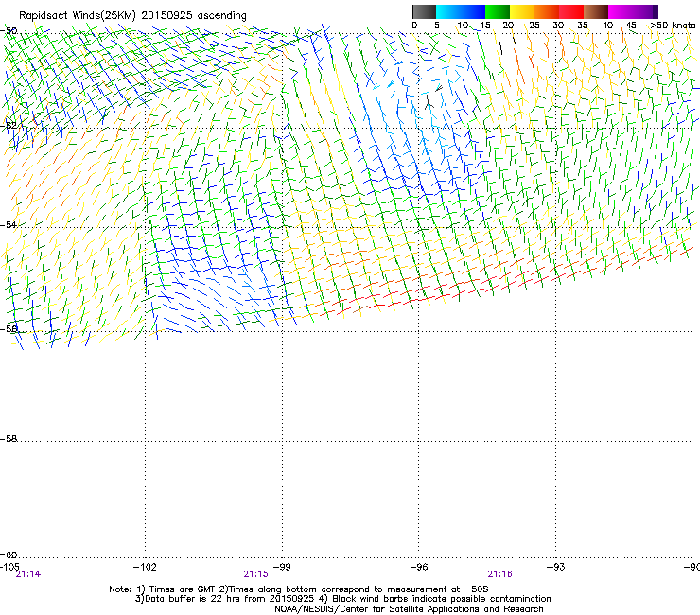
Task: Click the 'Rapidscat Winds(25KM) 20150925 ascending' title
Action: pyautogui.click(x=132, y=16)
